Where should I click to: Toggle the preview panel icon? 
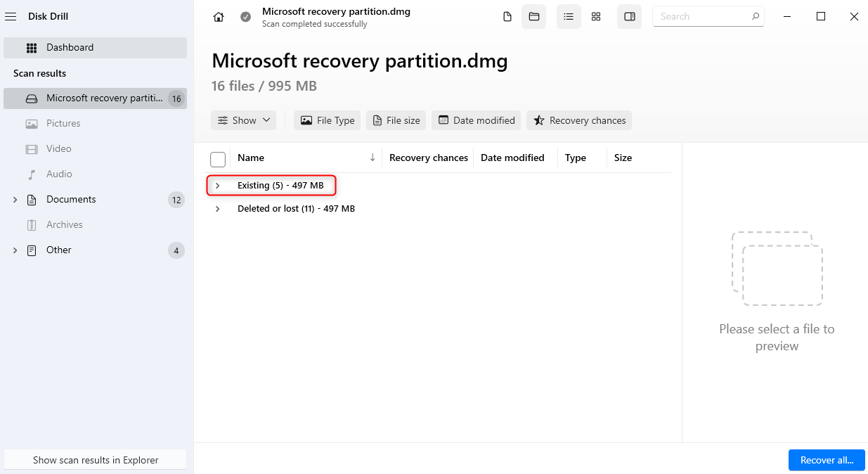tap(629, 17)
